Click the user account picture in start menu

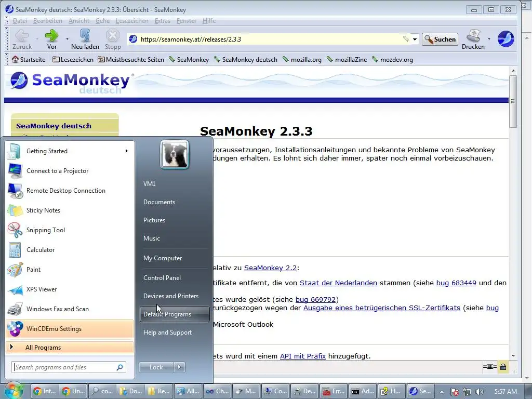[175, 154]
